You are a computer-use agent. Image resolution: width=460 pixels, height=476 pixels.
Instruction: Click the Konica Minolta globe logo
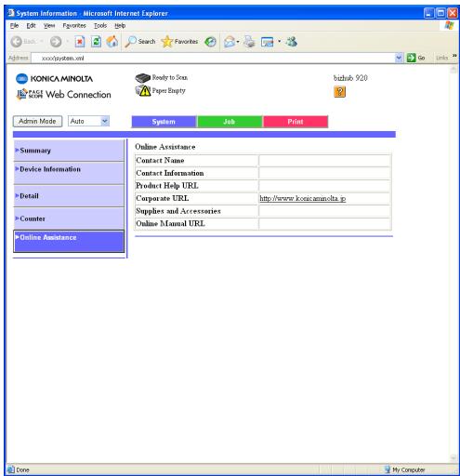point(21,79)
